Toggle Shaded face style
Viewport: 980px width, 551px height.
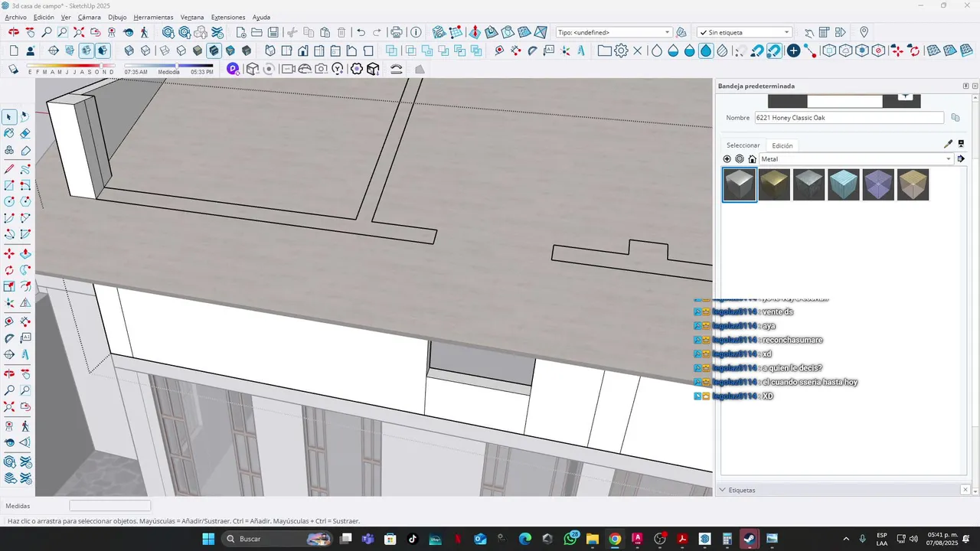pyautogui.click(x=198, y=51)
